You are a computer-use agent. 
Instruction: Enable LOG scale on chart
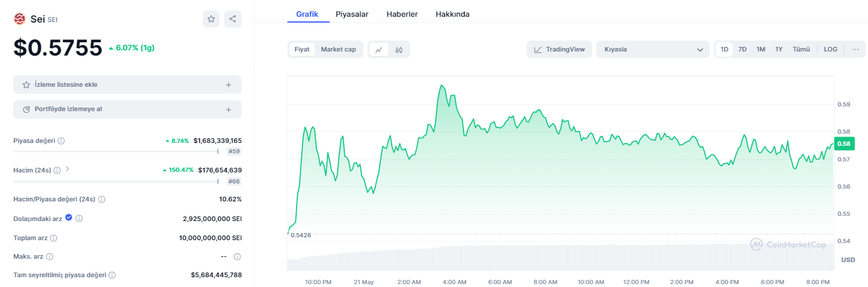830,49
